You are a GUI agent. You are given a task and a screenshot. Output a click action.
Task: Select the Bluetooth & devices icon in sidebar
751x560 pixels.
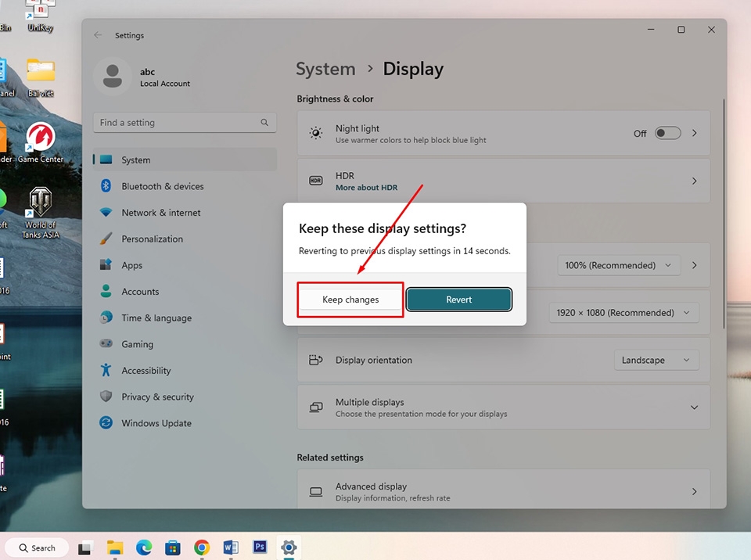pyautogui.click(x=106, y=186)
